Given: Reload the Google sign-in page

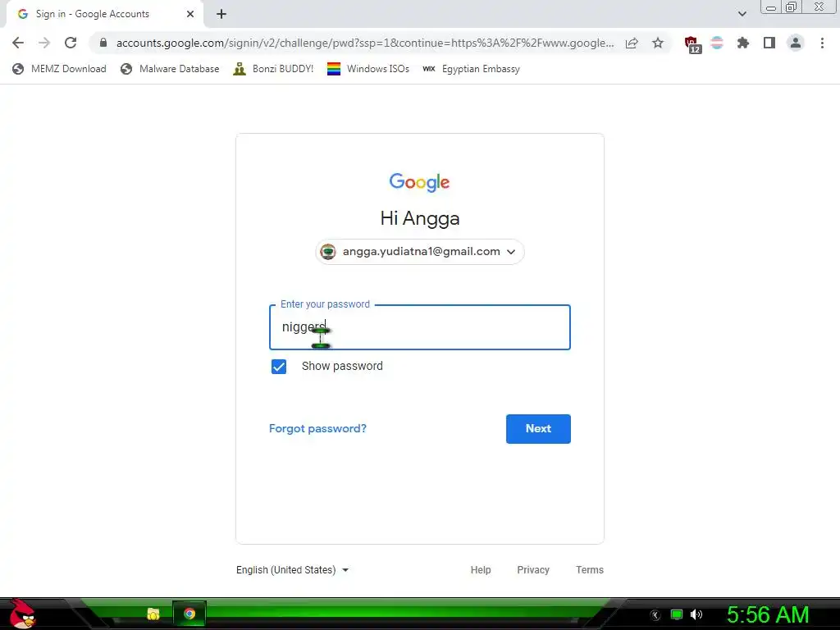Looking at the screenshot, I should click(x=71, y=43).
